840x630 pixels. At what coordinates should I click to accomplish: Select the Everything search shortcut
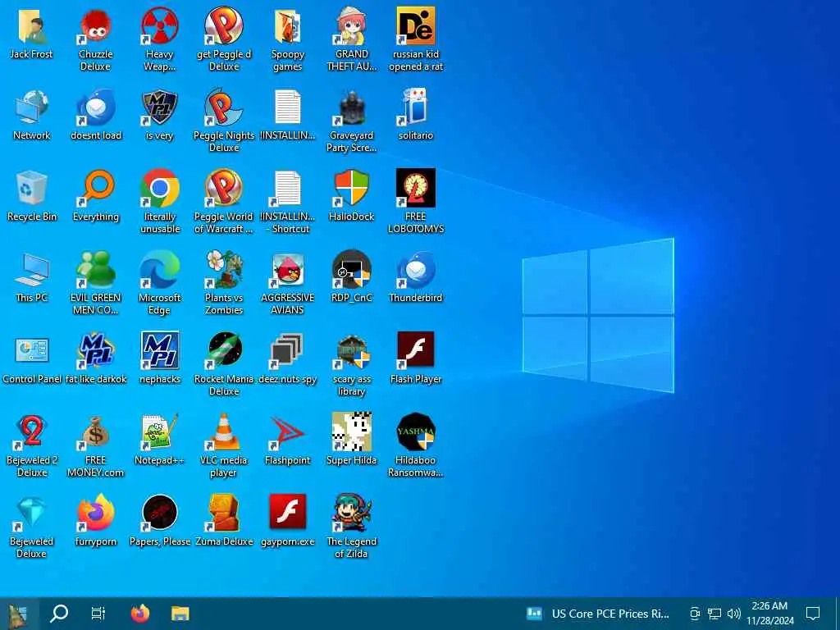point(95,188)
